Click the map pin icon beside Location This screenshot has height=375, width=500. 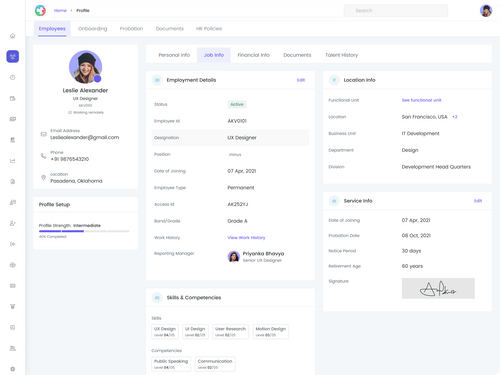[x=43, y=178]
